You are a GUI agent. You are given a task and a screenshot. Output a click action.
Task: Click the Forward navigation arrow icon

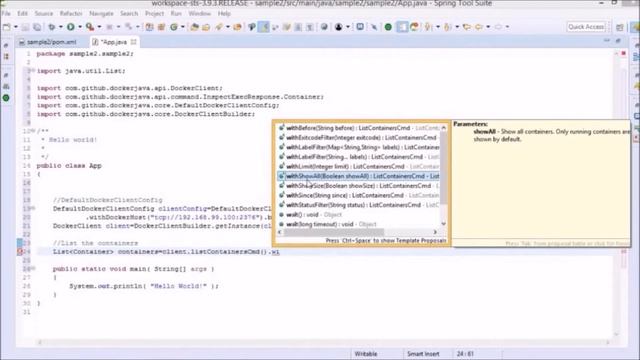(x=498, y=27)
